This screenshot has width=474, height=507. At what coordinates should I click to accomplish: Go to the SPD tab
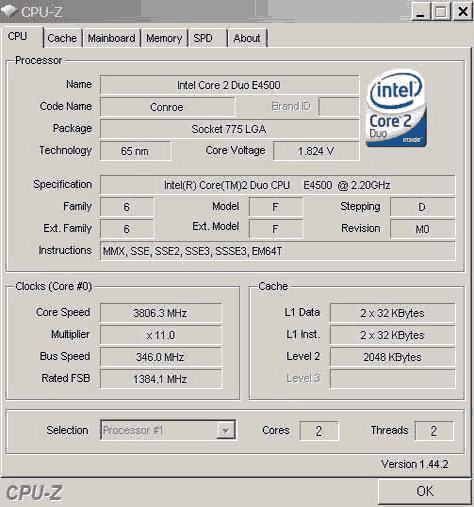tap(208, 38)
